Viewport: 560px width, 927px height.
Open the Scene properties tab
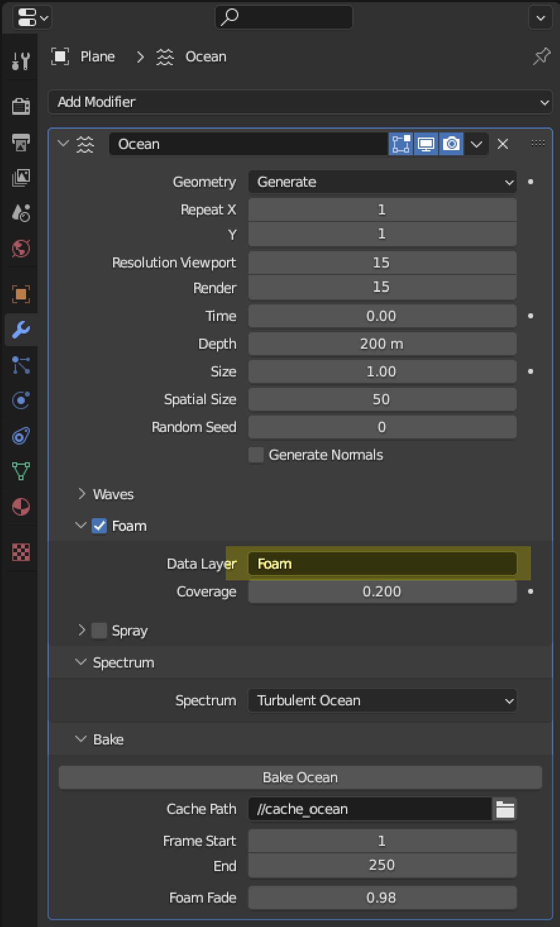[21, 213]
